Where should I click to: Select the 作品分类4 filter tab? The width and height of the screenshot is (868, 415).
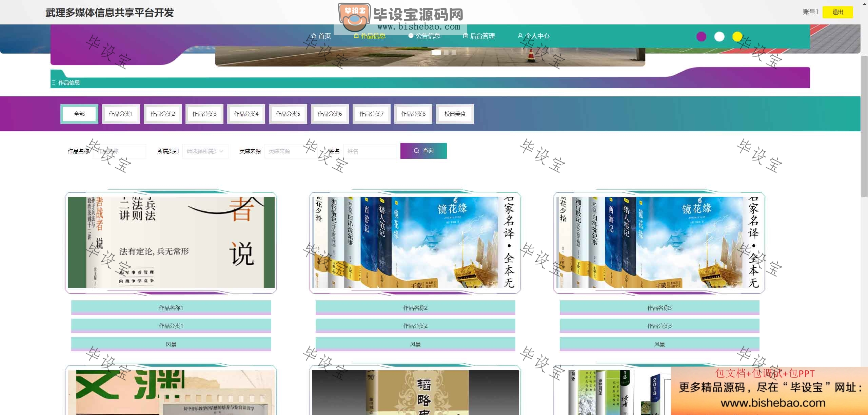(x=246, y=114)
